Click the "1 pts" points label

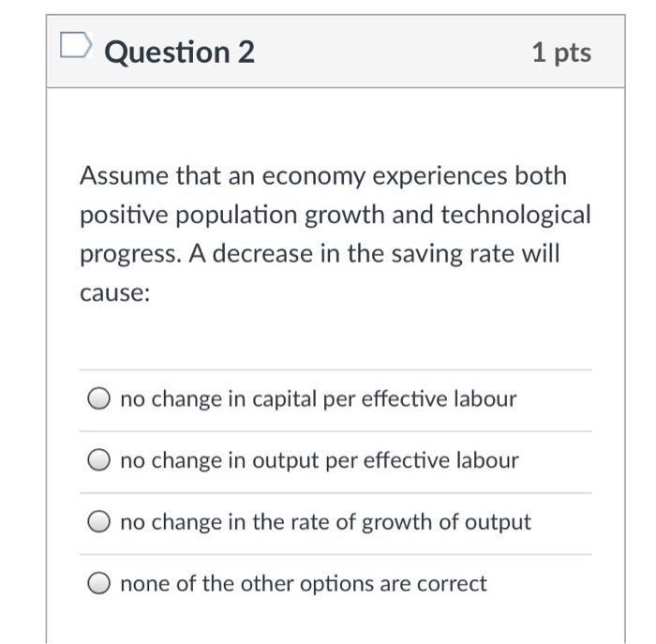[562, 53]
